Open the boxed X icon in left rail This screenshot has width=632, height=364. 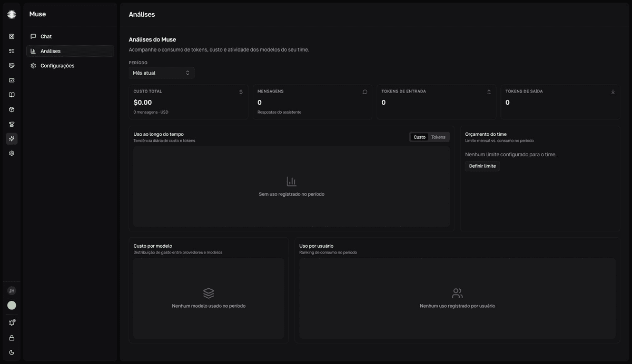pos(12,36)
